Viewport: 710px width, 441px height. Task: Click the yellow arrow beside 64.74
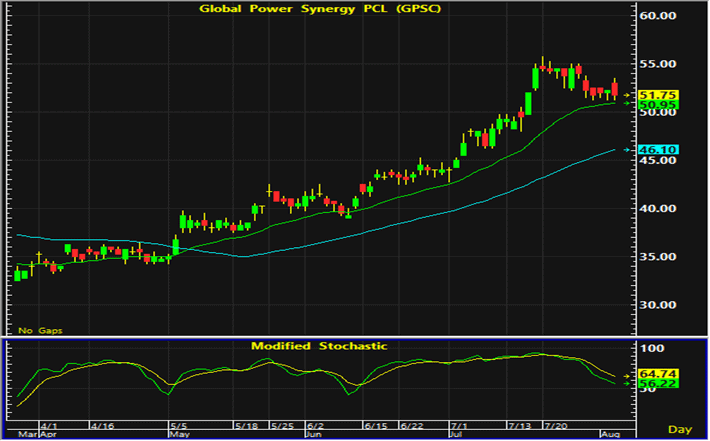(627, 376)
